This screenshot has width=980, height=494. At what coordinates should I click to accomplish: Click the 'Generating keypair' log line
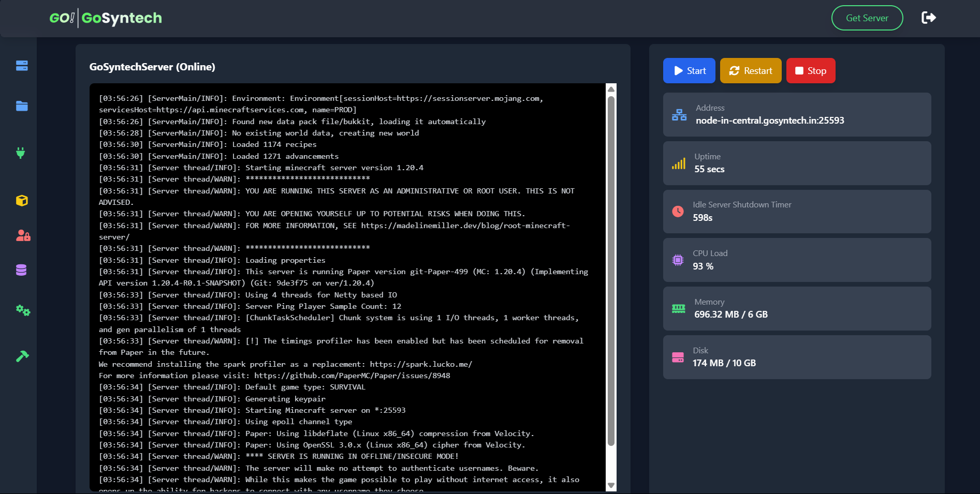[212, 399]
